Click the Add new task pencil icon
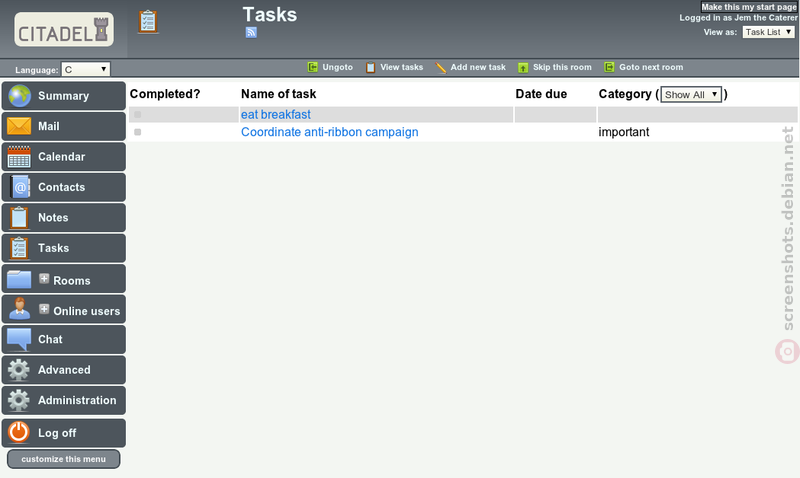Screen dimensions: 800x478 click(440, 67)
